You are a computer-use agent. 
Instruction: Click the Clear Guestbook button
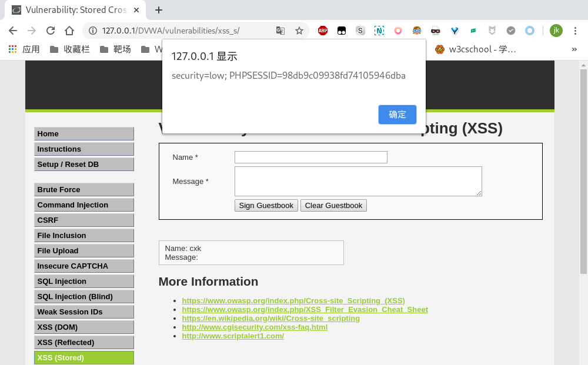(x=333, y=205)
